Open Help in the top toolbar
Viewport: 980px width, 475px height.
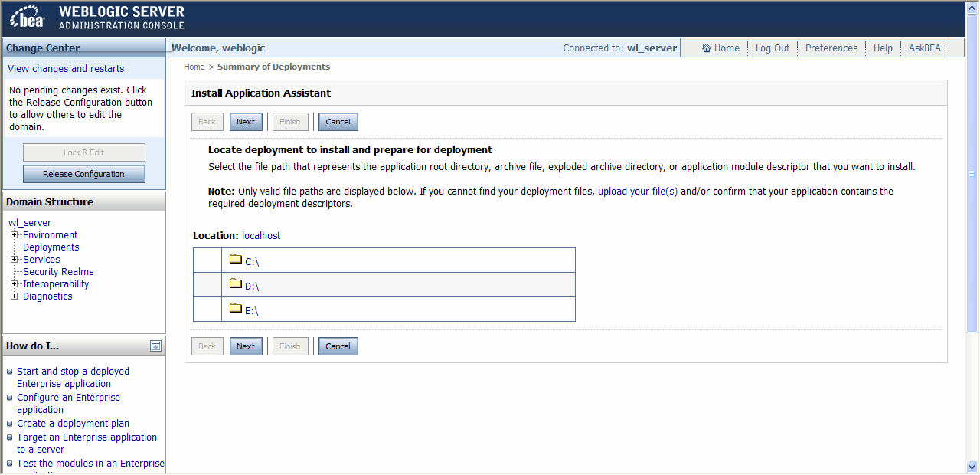(883, 48)
